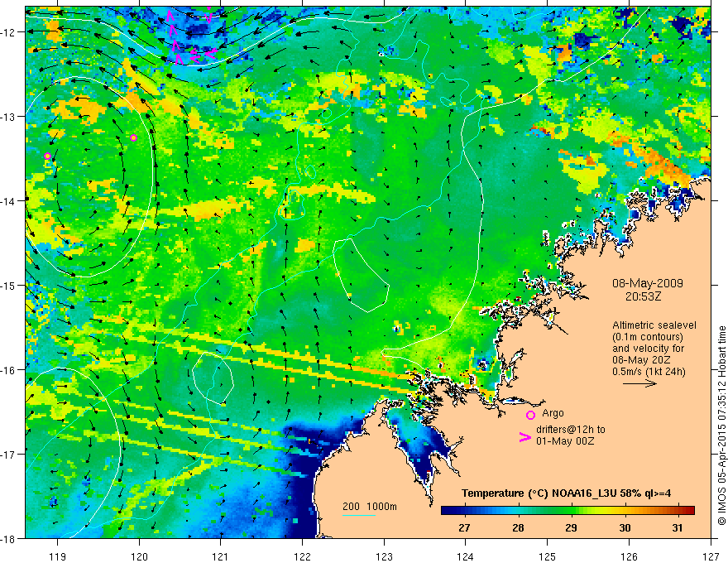This screenshot has height=563, width=728.
Task: Select the Argo float marker near 120E 13.2S
Action: [x=134, y=137]
